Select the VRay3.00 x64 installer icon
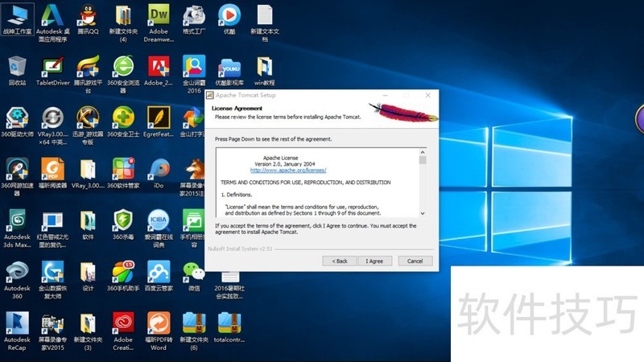 pyautogui.click(x=52, y=125)
